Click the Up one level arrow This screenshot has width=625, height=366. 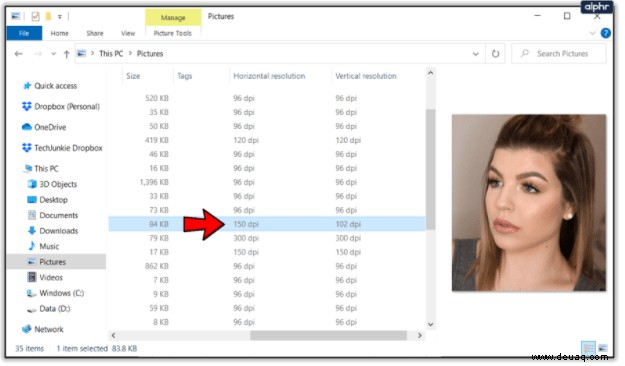(67, 54)
